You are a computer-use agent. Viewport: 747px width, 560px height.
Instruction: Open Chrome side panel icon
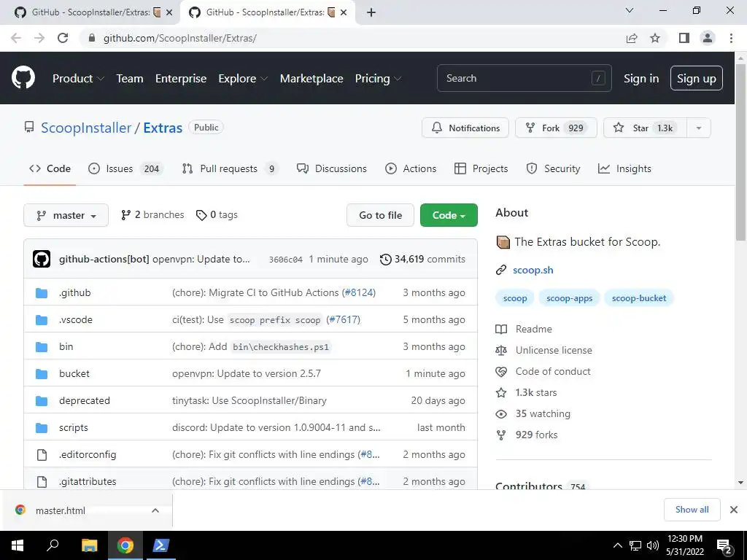(x=684, y=38)
